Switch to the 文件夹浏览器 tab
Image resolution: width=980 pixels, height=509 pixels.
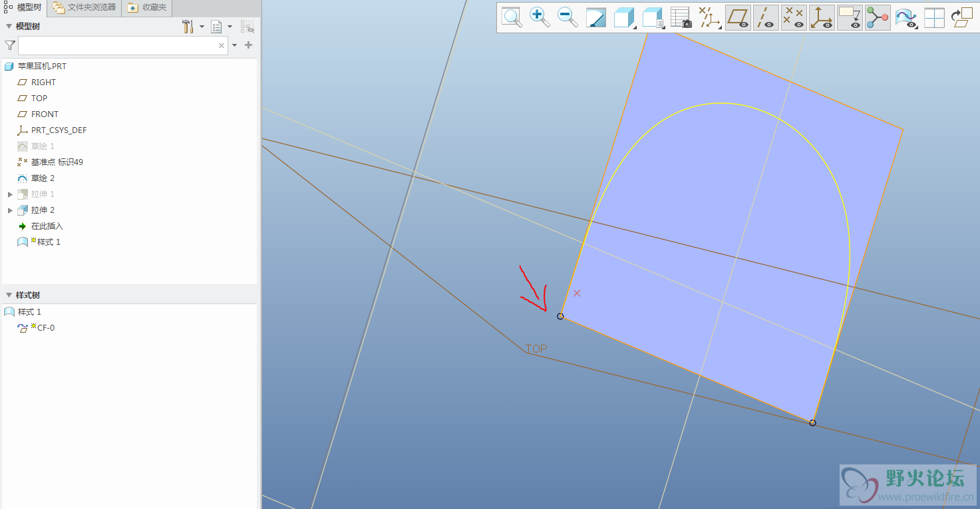85,7
